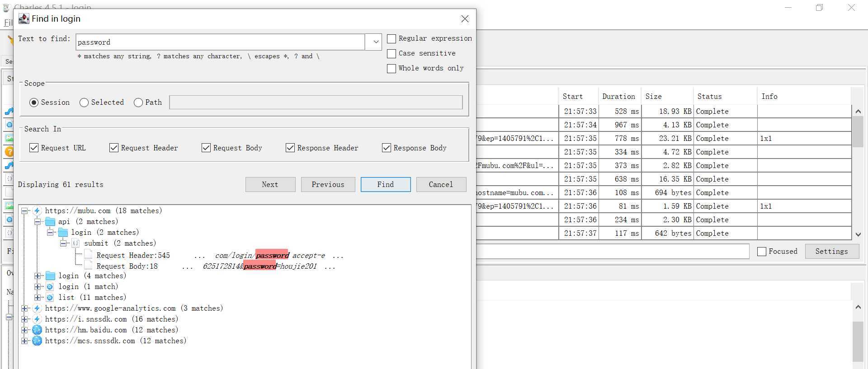The height and width of the screenshot is (369, 868).
Task: Enable the Whole words only checkbox
Action: point(392,68)
